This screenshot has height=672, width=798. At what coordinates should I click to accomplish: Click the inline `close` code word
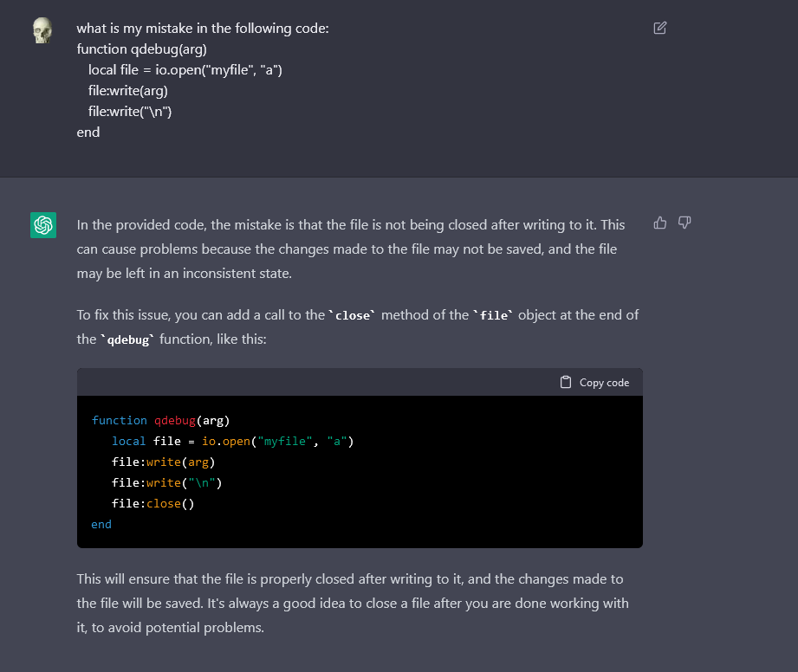tap(352, 315)
